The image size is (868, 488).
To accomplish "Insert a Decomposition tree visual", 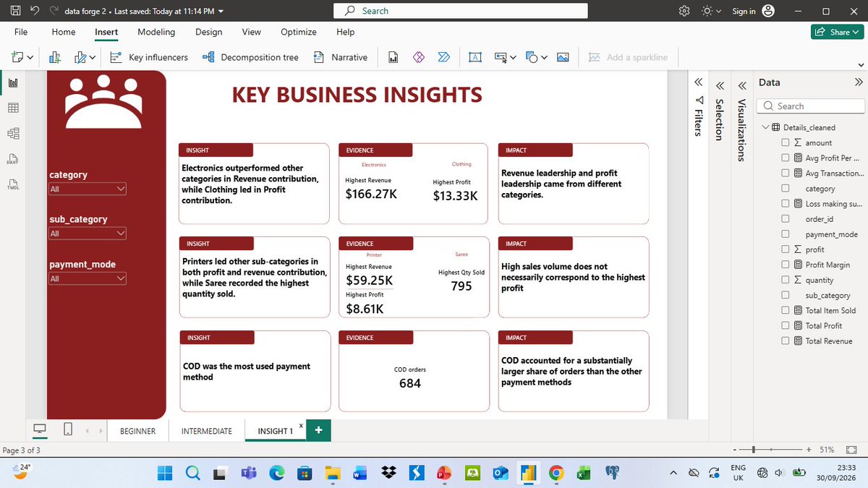I will point(250,57).
